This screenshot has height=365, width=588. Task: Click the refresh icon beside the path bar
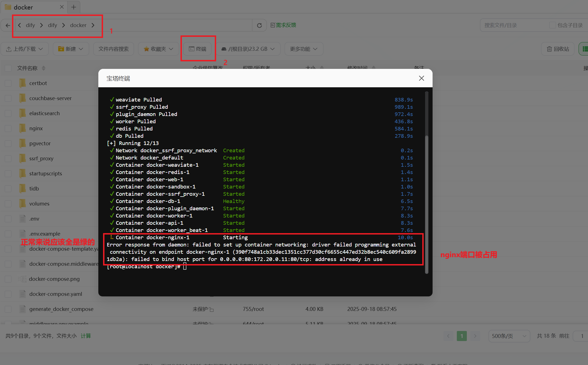point(259,25)
